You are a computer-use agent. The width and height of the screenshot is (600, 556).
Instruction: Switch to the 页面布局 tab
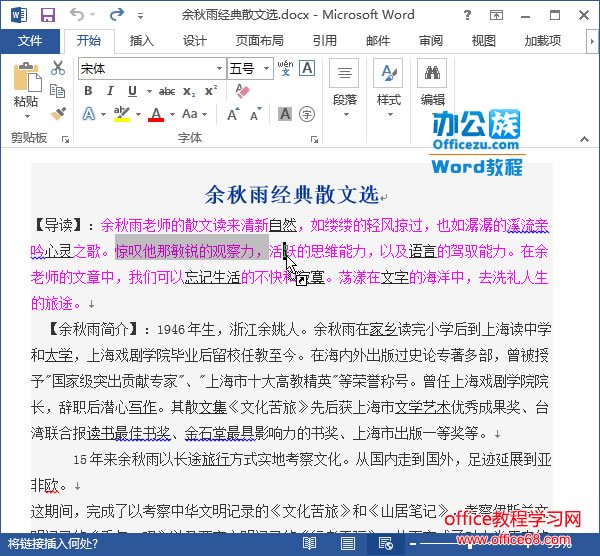260,41
